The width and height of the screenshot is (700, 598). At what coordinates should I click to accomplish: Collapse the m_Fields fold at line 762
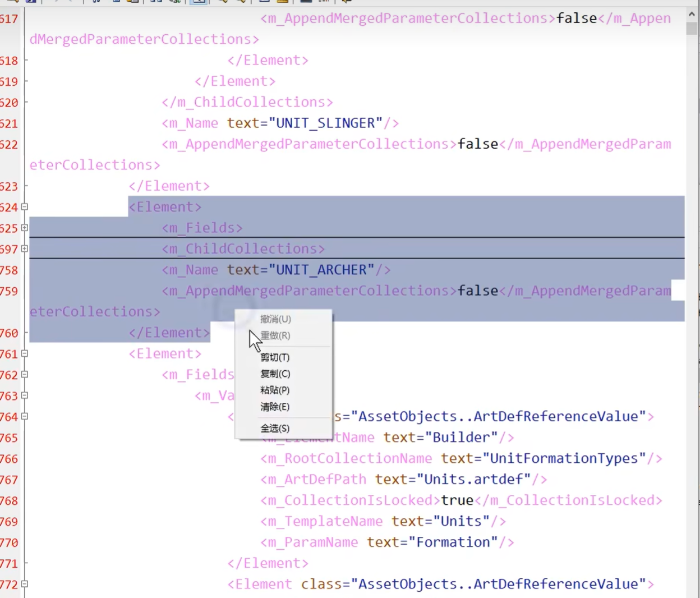point(24,375)
